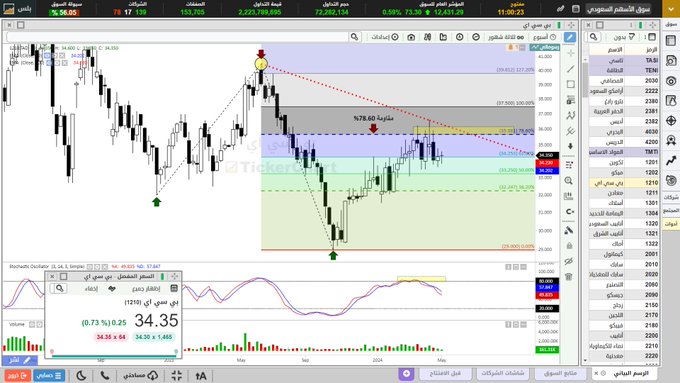Open the أسبوع interval dropdown
This screenshot has height=383, width=680.
(544, 37)
